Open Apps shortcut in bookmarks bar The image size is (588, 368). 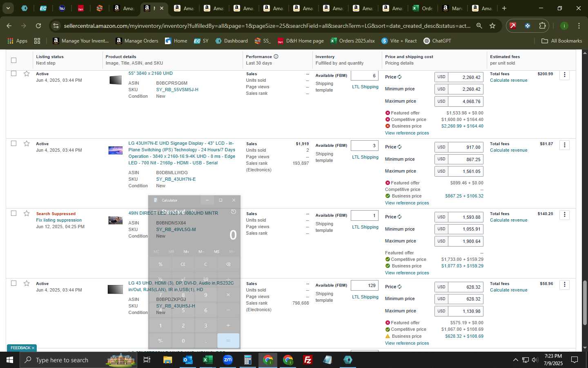[x=18, y=41]
